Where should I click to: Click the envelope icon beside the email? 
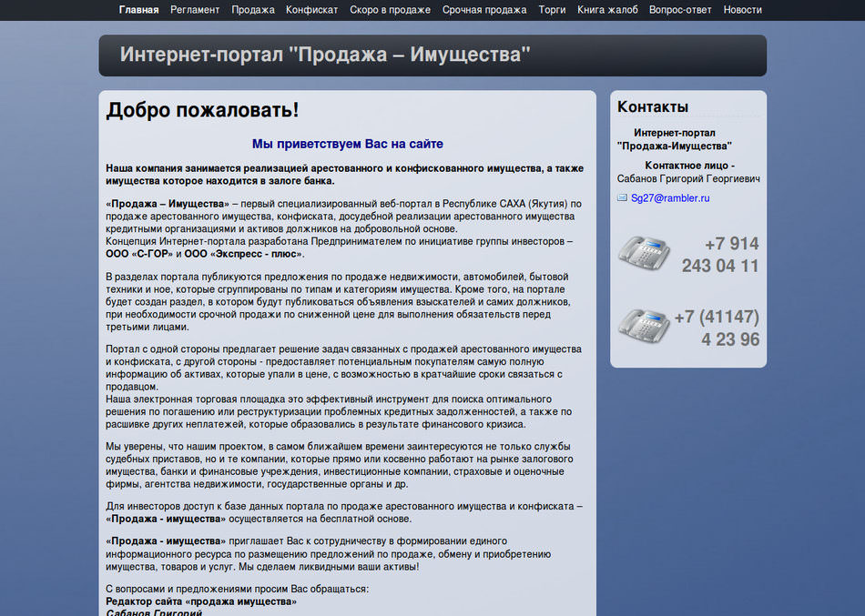[x=622, y=197]
